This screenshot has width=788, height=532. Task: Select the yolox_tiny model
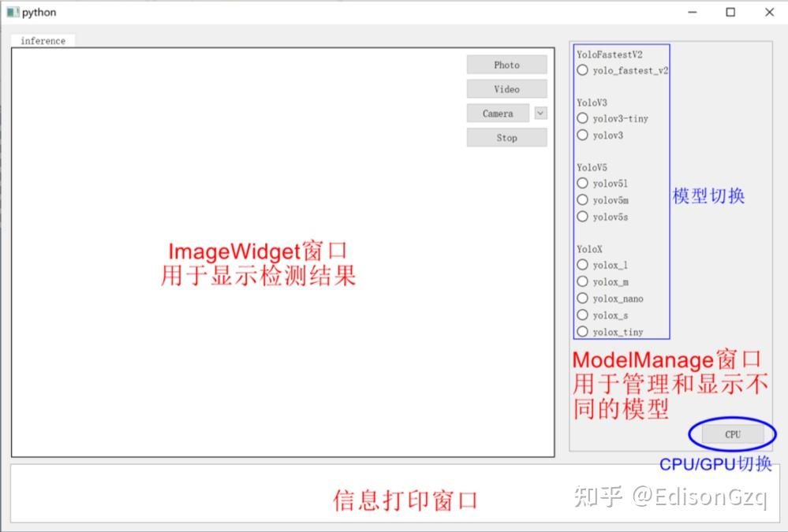coord(582,331)
